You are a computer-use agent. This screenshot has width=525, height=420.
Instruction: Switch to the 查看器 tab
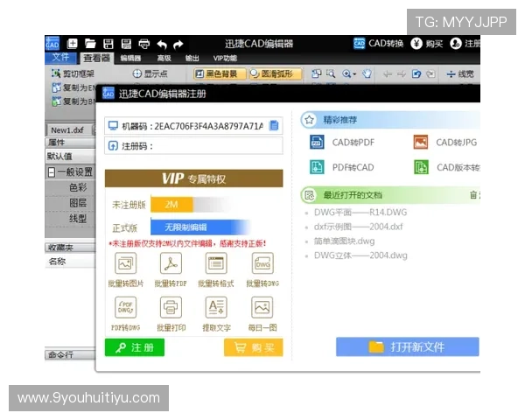coord(97,58)
